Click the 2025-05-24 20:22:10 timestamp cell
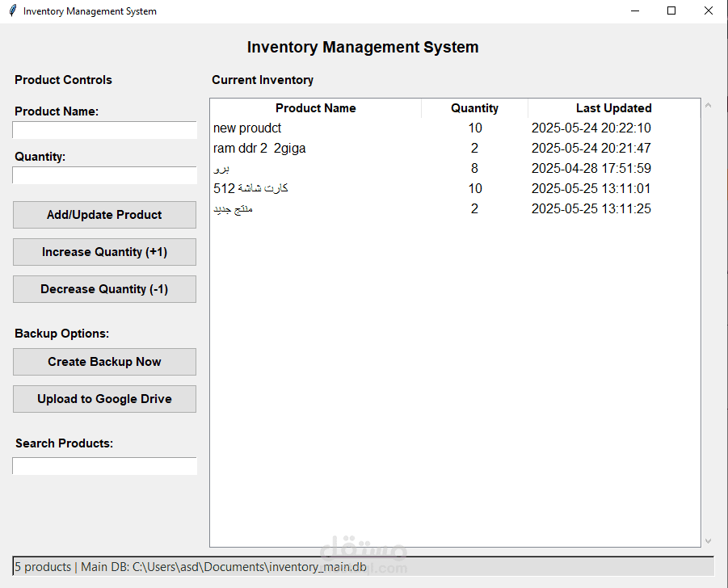 [591, 128]
